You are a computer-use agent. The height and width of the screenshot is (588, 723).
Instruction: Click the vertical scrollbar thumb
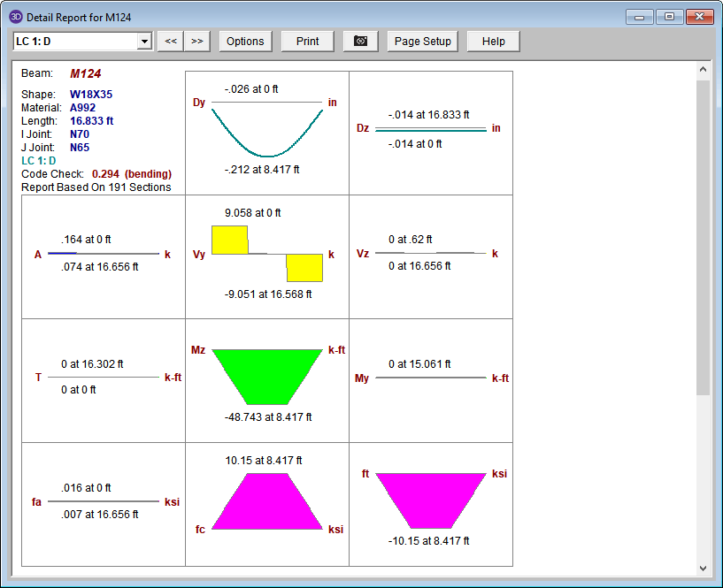click(x=704, y=237)
